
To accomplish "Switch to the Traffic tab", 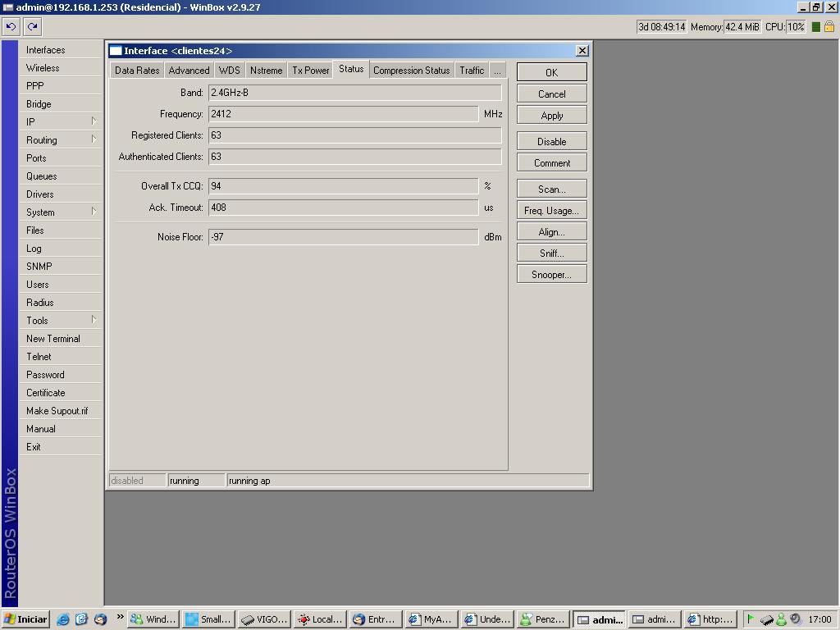I will 472,71.
